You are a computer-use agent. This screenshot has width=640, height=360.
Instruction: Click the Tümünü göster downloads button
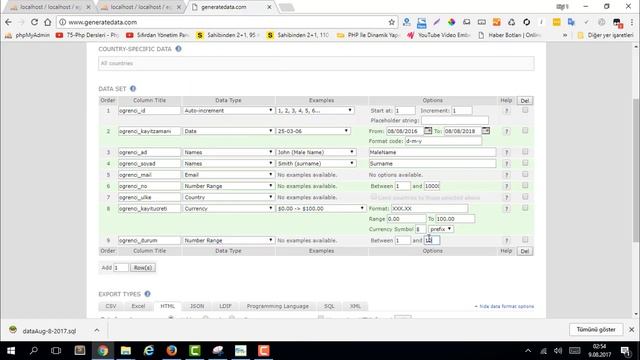(x=596, y=329)
